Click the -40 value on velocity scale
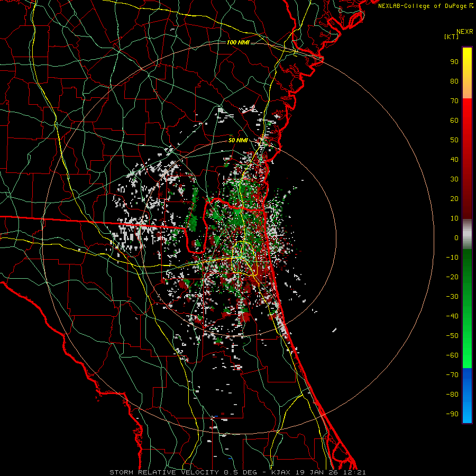This screenshot has height=476, width=476. (452, 316)
